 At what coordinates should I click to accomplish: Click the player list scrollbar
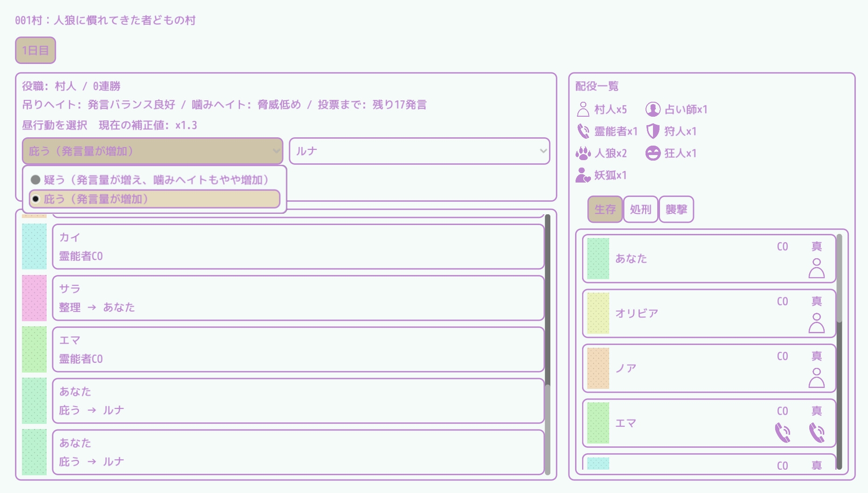(x=839, y=352)
